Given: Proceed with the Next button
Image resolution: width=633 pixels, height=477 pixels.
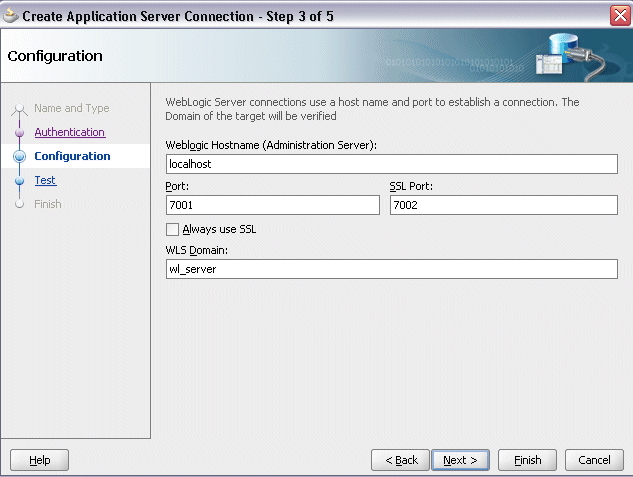Looking at the screenshot, I should click(x=461, y=460).
